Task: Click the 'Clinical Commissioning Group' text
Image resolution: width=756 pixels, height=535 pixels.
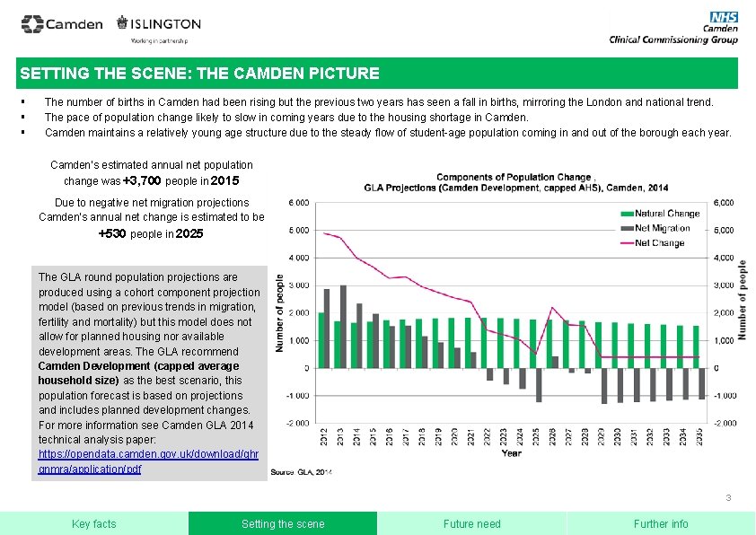Action: pos(673,39)
